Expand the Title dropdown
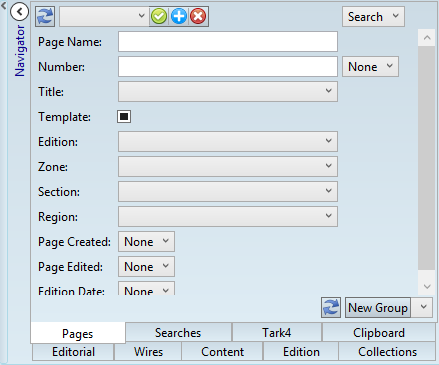Image resolution: width=439 pixels, height=365 pixels. tap(228, 92)
